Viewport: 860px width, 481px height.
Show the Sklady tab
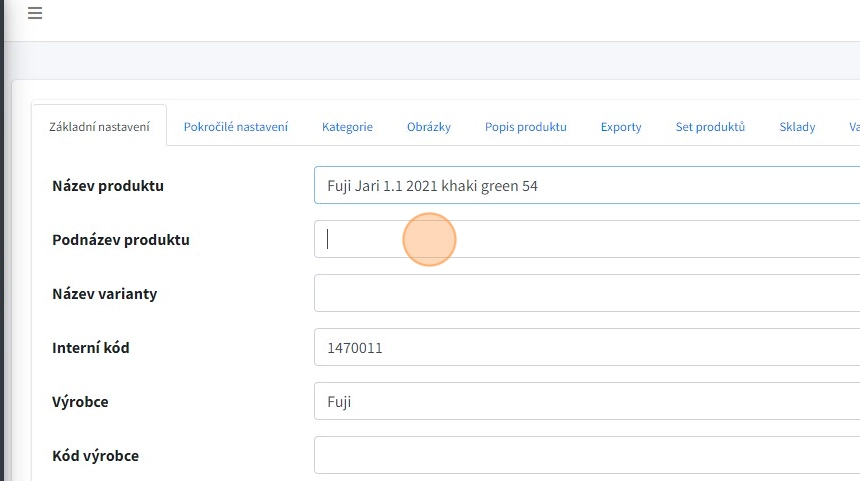(x=797, y=127)
